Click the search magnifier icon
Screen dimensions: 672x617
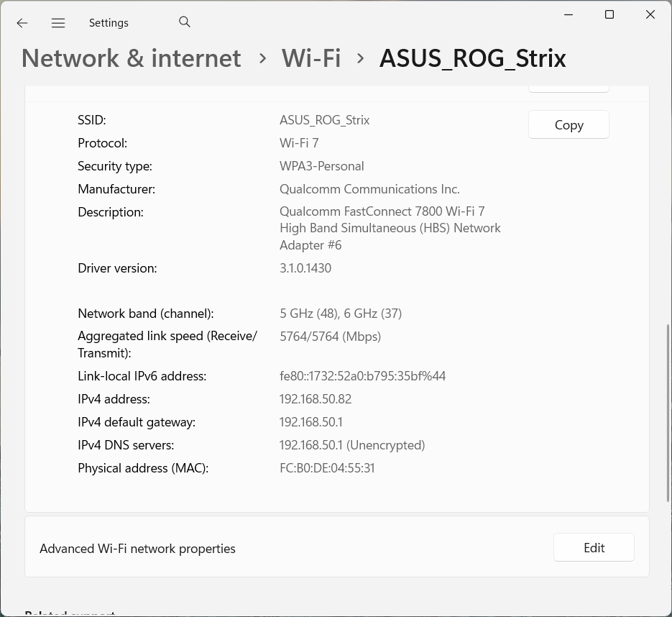pyautogui.click(x=185, y=22)
